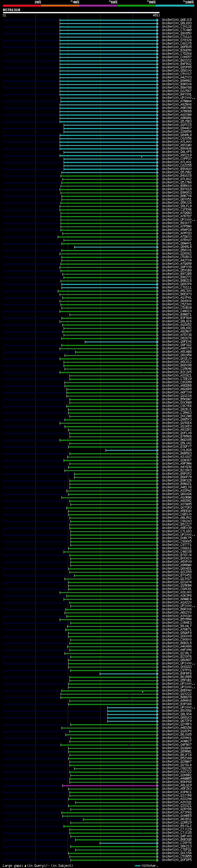Image resolution: width=197 pixels, height=868 pixels.
Task: Select label UniRef100_Q1PCC5
Action: click(177, 125)
